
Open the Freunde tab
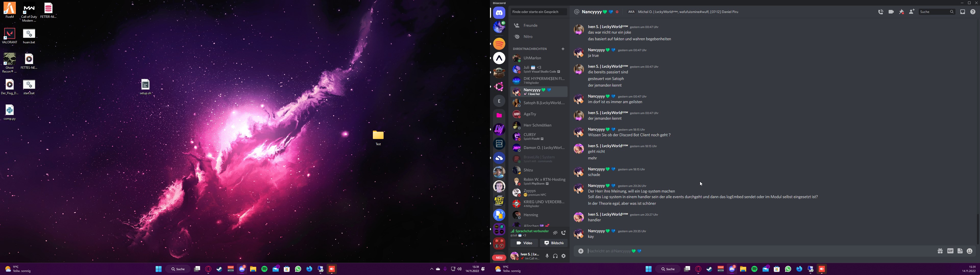point(530,25)
